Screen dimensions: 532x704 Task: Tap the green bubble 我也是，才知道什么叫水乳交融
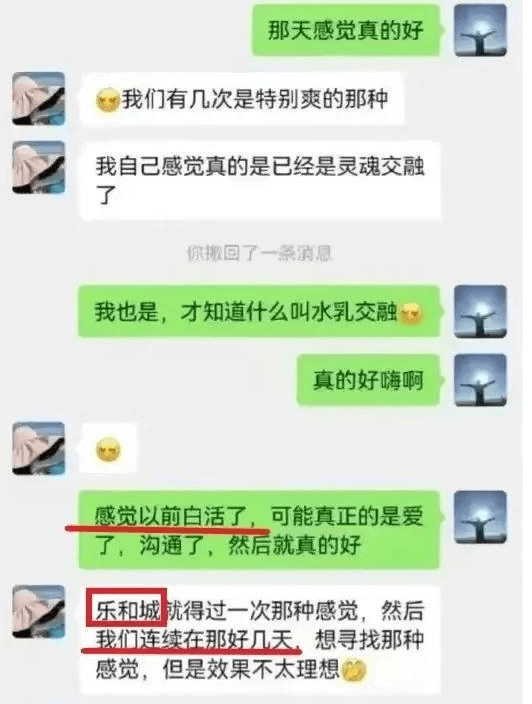259,311
